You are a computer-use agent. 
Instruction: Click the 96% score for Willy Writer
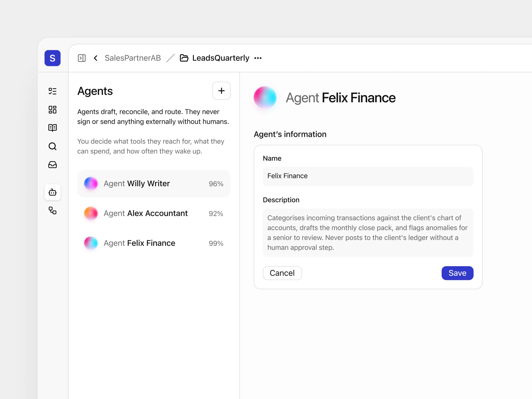216,184
